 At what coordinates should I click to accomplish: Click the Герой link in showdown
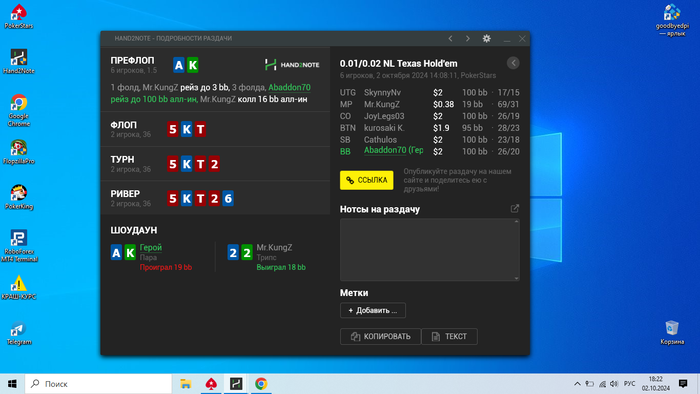151,248
